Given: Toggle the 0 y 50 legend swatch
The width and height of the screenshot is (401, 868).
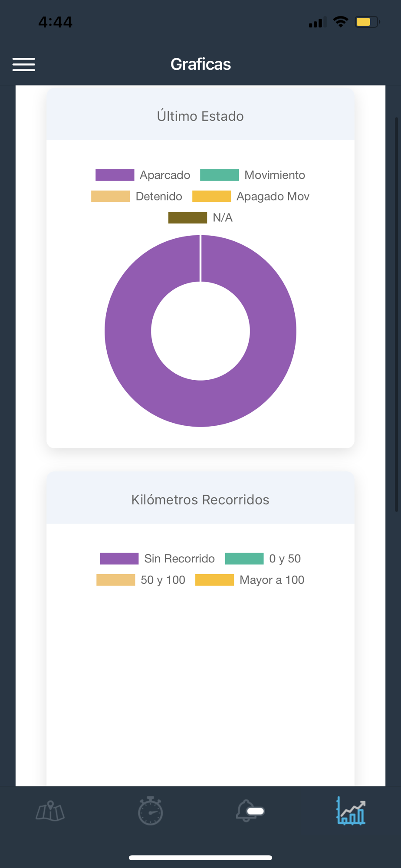Looking at the screenshot, I should click(244, 559).
